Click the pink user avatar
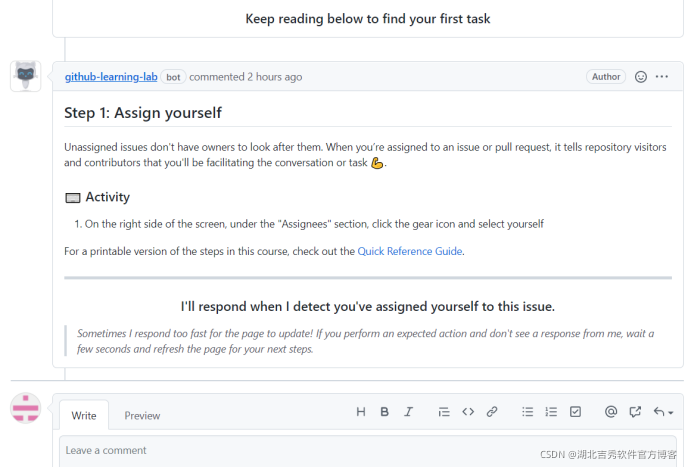The width and height of the screenshot is (692, 468). 26,408
